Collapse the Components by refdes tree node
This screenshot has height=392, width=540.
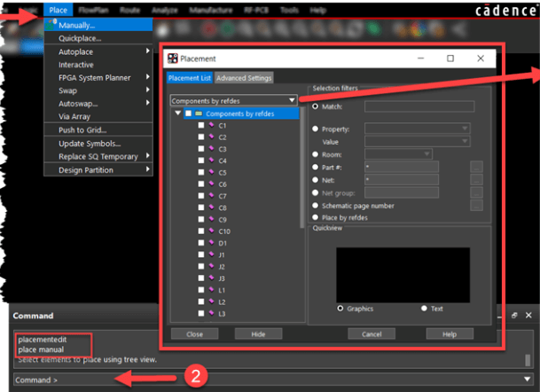(177, 114)
